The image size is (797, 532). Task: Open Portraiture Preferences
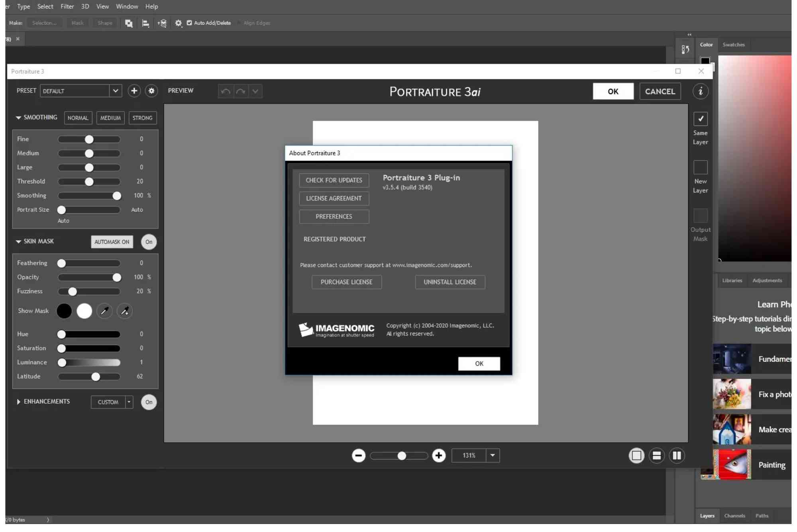(334, 217)
